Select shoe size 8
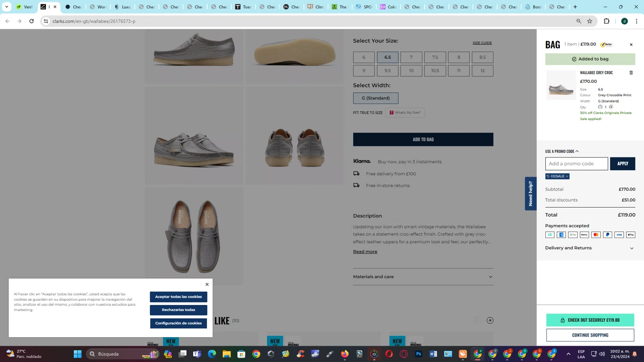Image resolution: width=644 pixels, height=362 pixels. 459,57
